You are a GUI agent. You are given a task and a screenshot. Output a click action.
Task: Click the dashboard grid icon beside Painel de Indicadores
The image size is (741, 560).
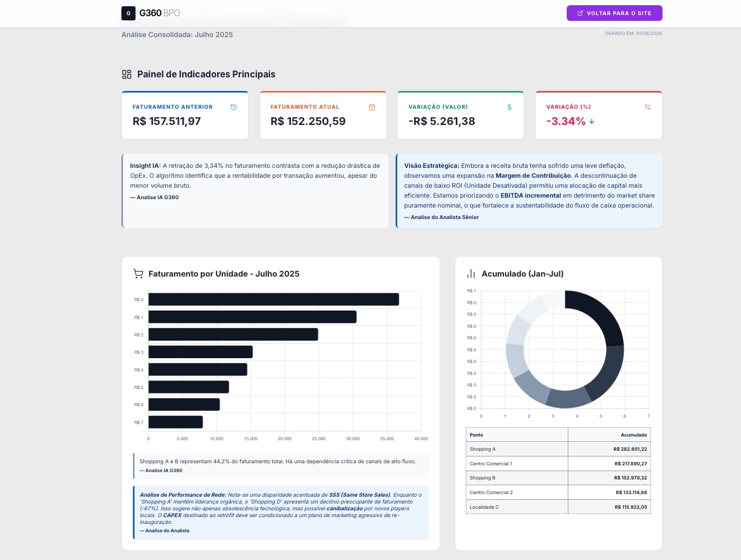pos(127,74)
